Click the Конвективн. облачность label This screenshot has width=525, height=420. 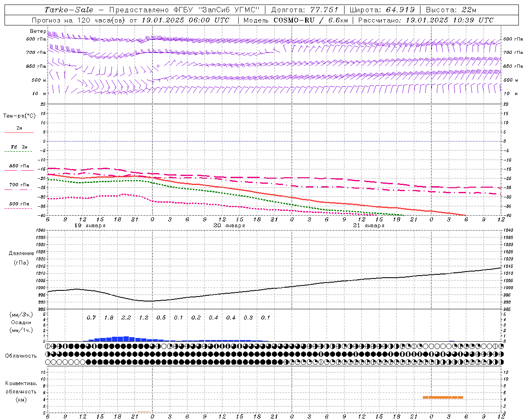pyautogui.click(x=21, y=388)
